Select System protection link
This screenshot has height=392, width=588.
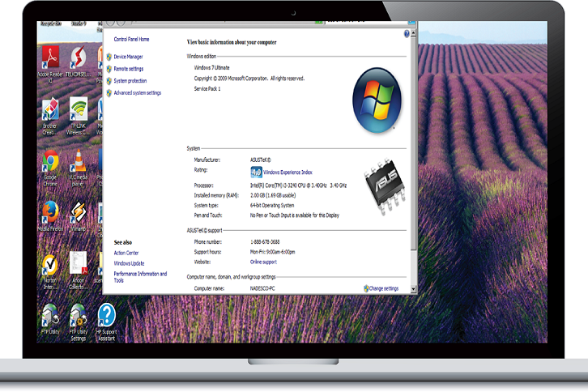(x=130, y=81)
